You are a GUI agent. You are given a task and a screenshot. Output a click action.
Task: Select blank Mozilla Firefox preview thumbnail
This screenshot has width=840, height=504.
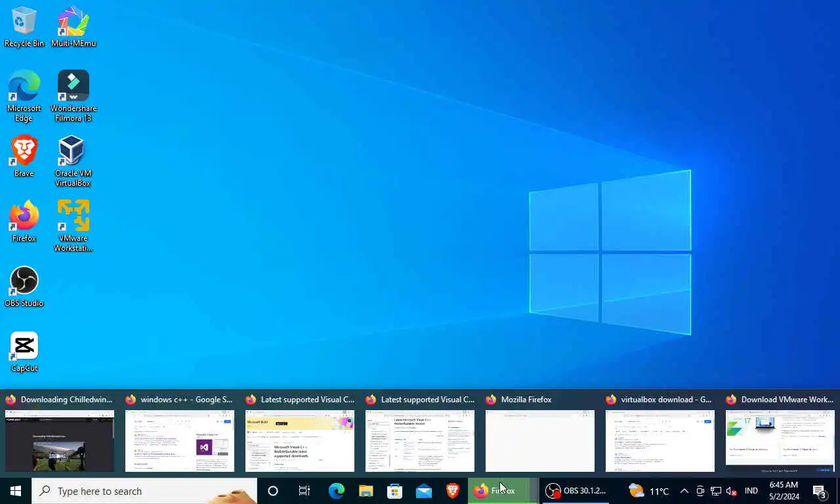pos(540,441)
